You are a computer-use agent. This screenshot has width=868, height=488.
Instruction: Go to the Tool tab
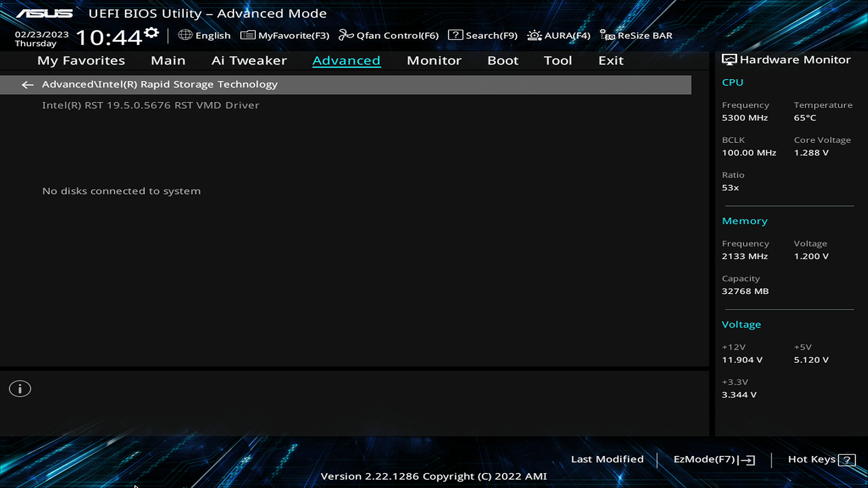pos(558,61)
